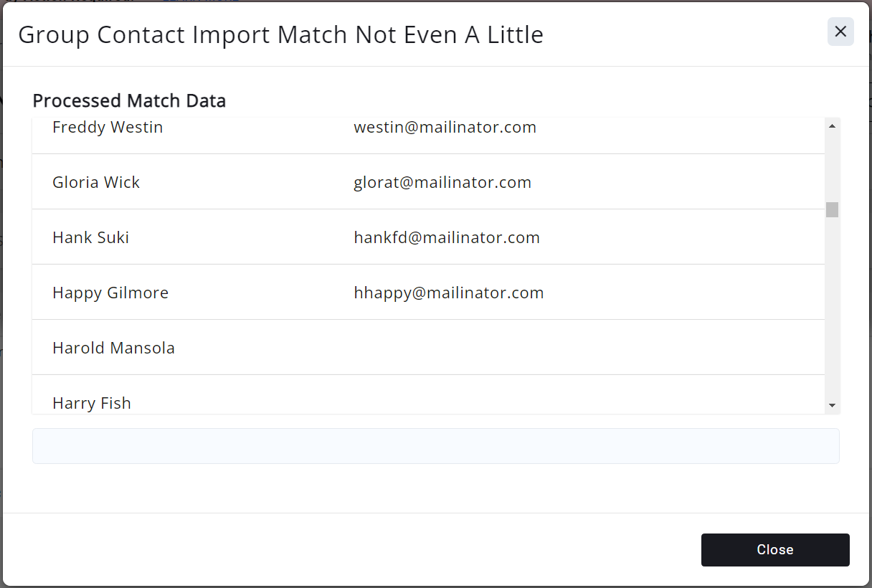Click the hhappy@mailinator.com email

pos(449,293)
